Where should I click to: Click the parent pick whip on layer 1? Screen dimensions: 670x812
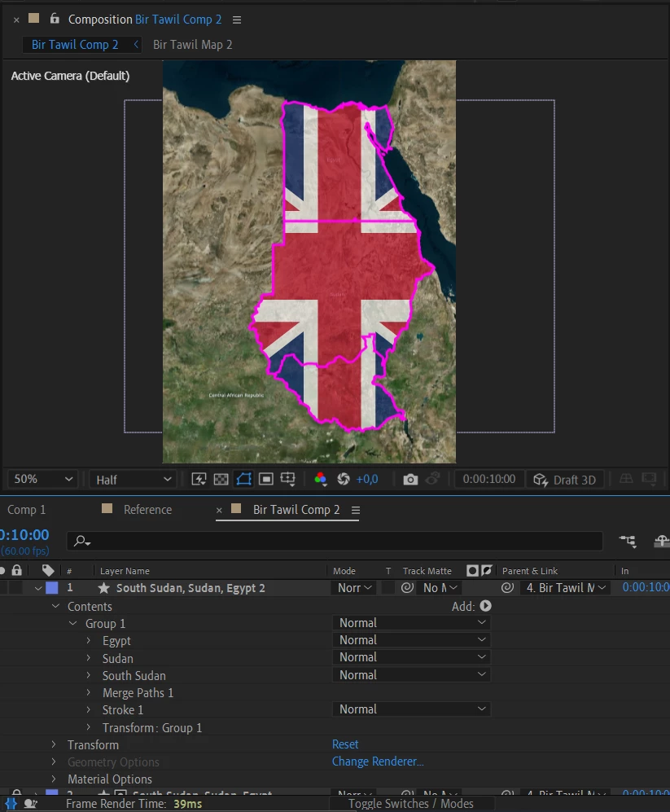click(507, 587)
